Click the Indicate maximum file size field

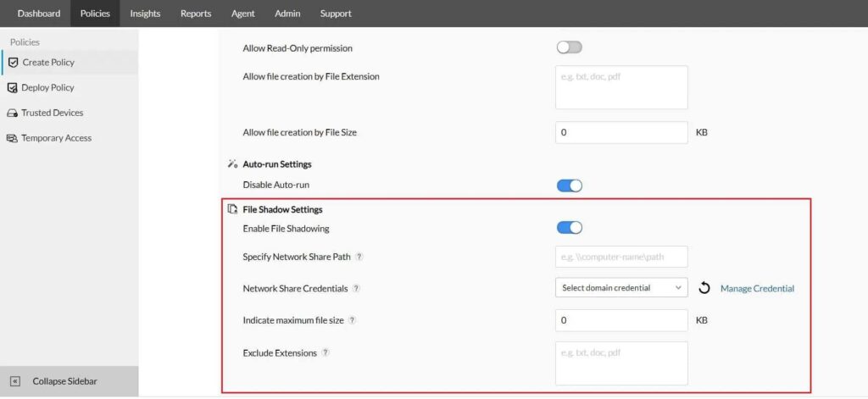click(621, 320)
